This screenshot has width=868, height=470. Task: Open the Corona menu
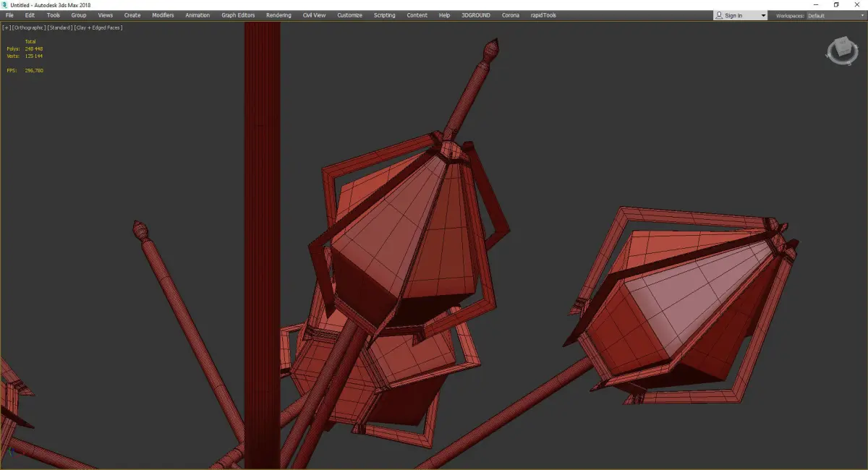click(511, 15)
